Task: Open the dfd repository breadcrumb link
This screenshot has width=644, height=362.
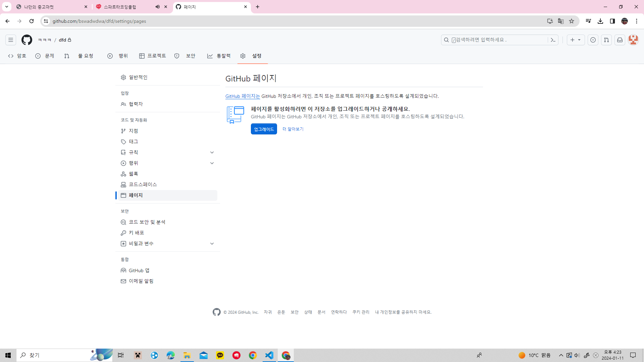Action: tap(63, 40)
